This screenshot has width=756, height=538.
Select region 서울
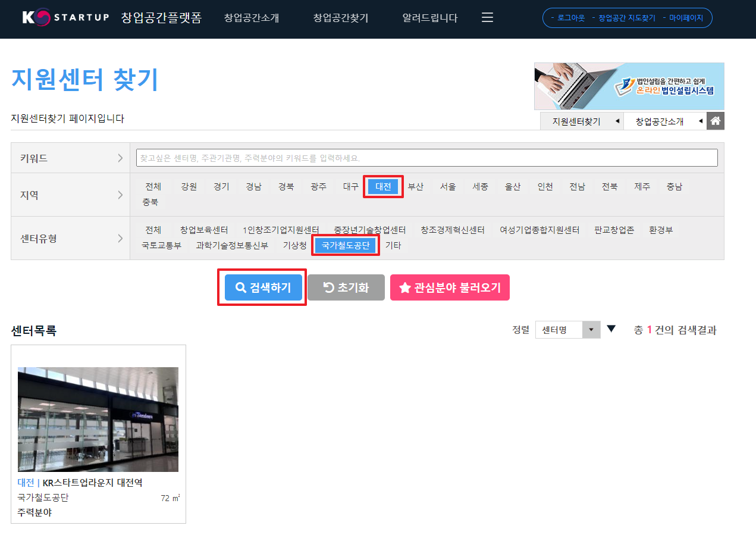[448, 186]
